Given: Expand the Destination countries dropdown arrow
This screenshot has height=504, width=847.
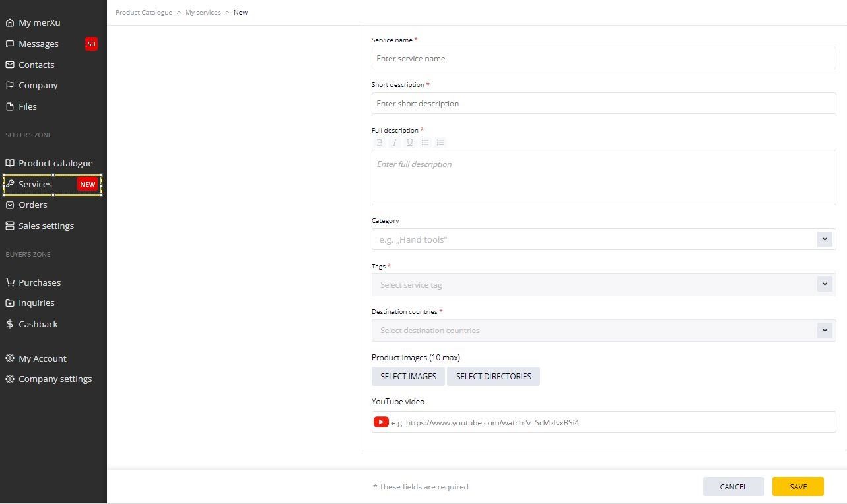Looking at the screenshot, I should (825, 330).
